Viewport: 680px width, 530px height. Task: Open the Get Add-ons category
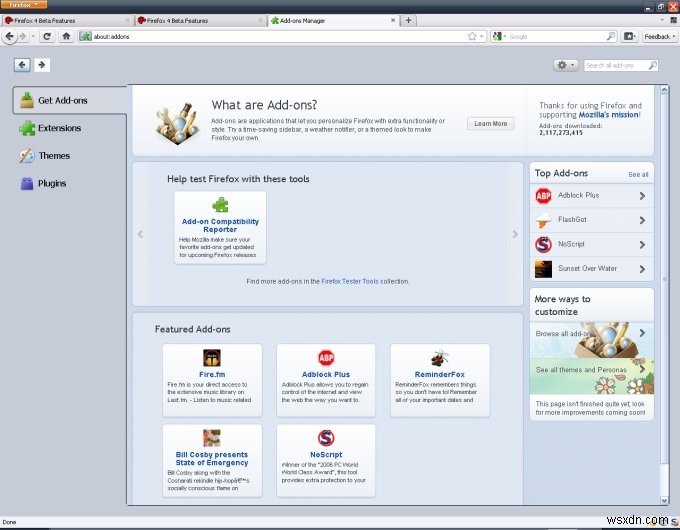(x=70, y=100)
